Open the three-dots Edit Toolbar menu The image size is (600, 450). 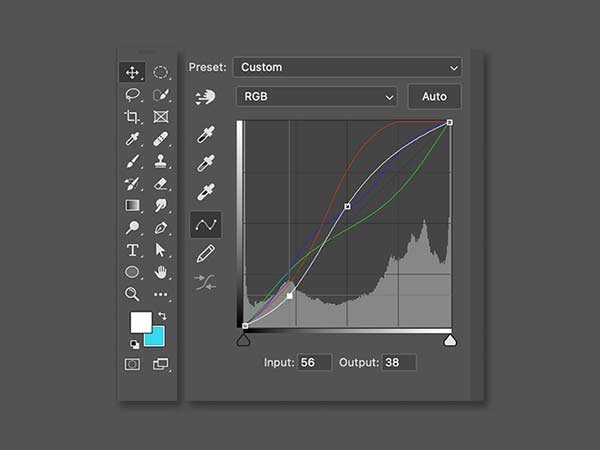click(x=161, y=294)
